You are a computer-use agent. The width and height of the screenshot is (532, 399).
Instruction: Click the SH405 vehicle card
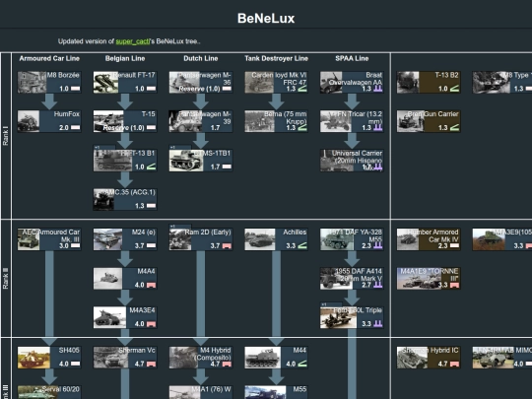pyautogui.click(x=49, y=358)
